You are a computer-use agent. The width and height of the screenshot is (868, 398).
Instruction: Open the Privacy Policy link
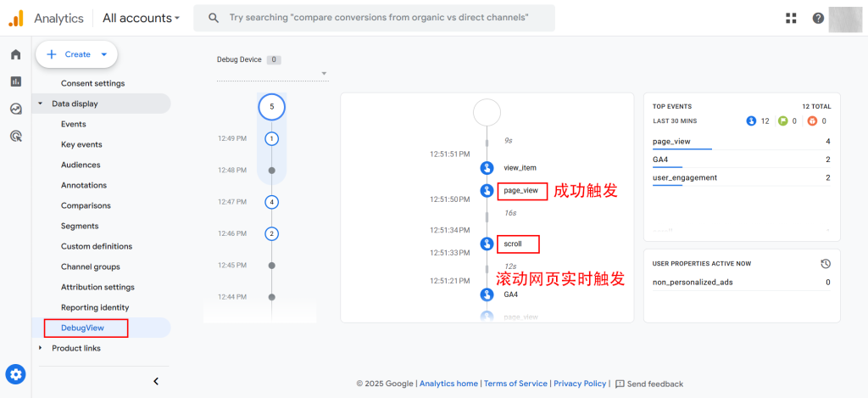pyautogui.click(x=580, y=384)
